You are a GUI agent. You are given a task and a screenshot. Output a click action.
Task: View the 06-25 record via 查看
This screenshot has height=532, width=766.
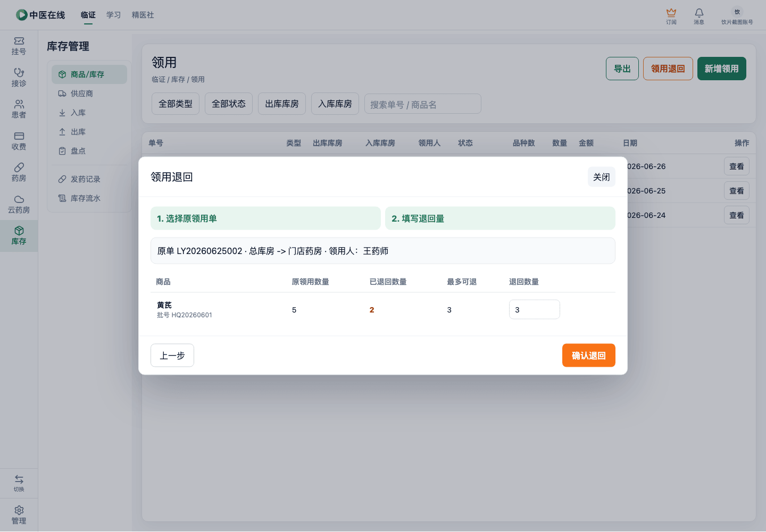pyautogui.click(x=737, y=191)
